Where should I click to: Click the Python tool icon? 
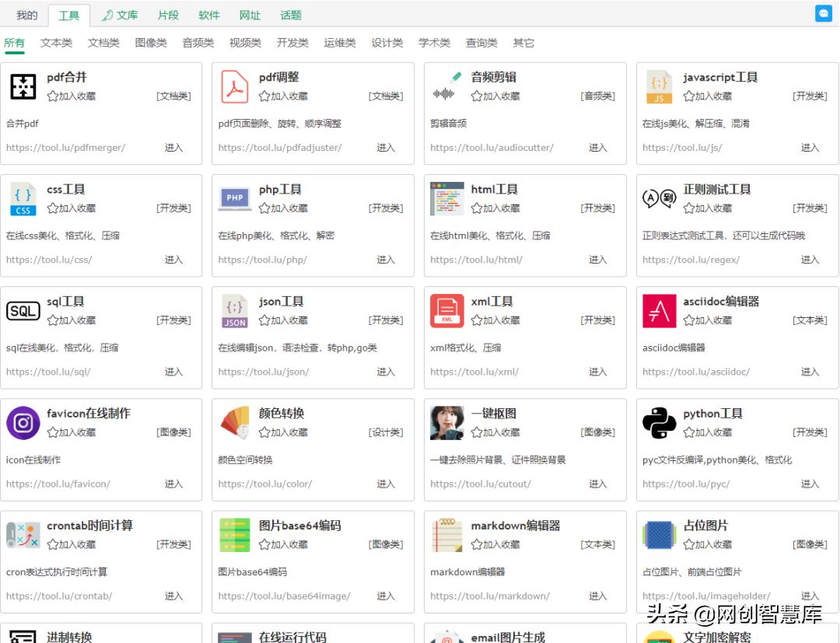(658, 423)
